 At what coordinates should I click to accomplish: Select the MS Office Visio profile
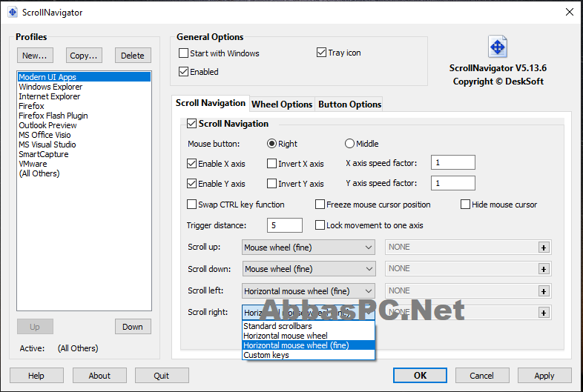click(x=84, y=135)
